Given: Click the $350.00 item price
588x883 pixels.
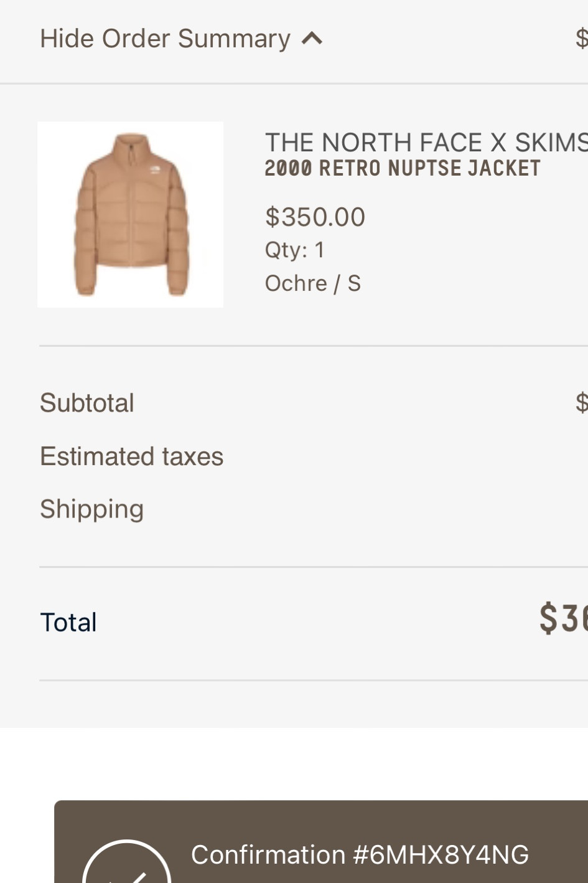Looking at the screenshot, I should [315, 217].
